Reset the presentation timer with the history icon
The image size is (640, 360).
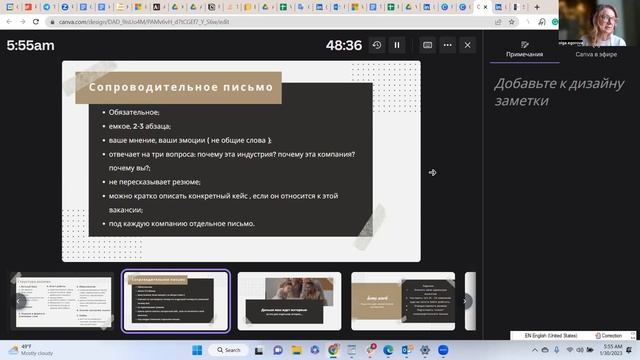(377, 45)
